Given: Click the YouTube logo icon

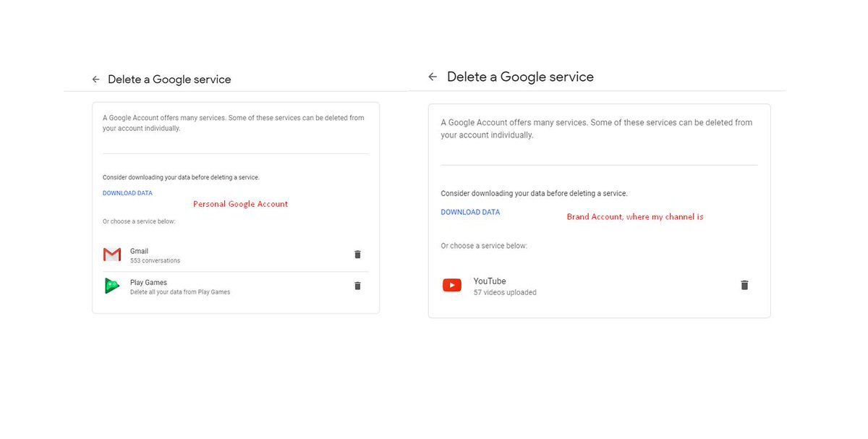Looking at the screenshot, I should 452,285.
